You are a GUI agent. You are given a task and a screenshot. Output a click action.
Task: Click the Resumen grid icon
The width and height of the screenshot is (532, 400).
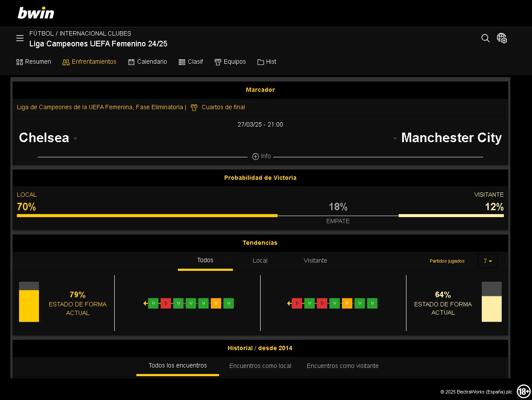[19, 62]
